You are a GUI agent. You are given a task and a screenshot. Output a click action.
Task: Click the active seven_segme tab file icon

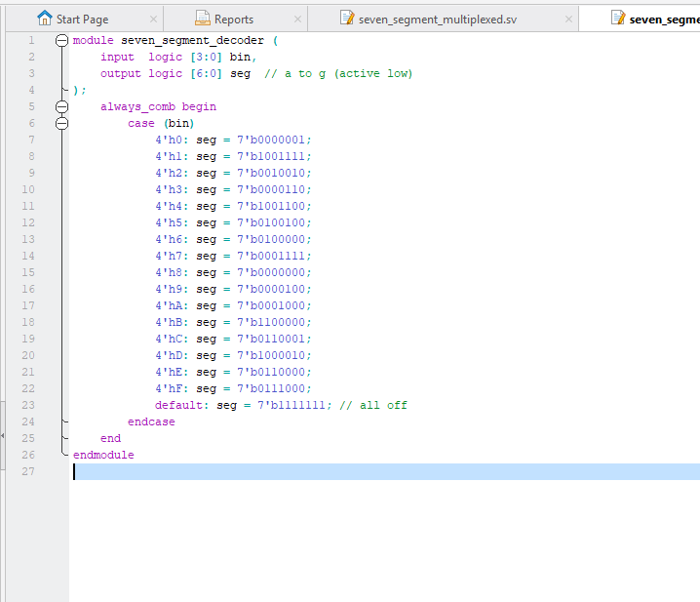pyautogui.click(x=618, y=19)
